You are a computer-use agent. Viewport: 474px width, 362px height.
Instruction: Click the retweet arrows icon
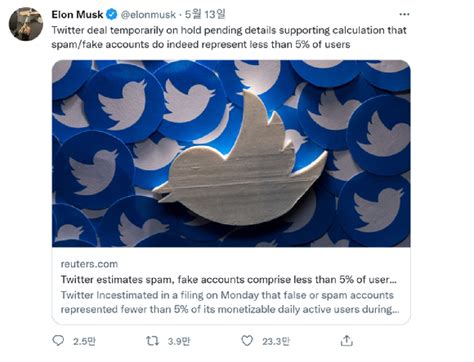click(x=152, y=341)
